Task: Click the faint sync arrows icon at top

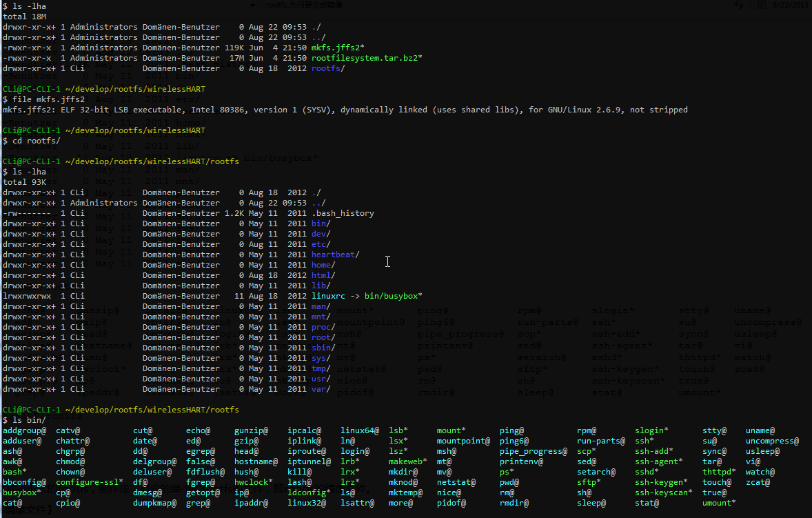Action: tap(738, 5)
